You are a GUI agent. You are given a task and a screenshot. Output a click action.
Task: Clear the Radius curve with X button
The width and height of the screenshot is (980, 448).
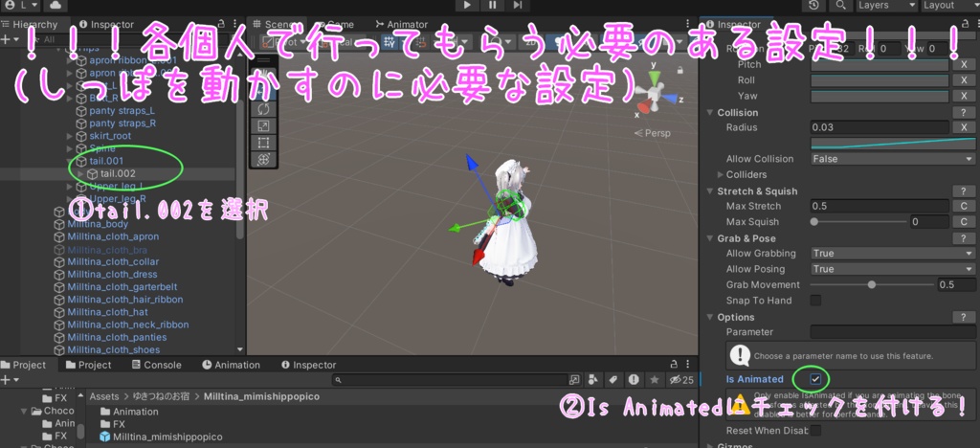[963, 127]
